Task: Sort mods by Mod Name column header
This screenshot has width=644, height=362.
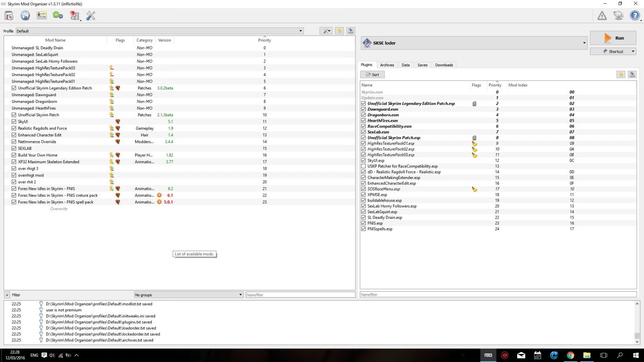Action: point(55,40)
